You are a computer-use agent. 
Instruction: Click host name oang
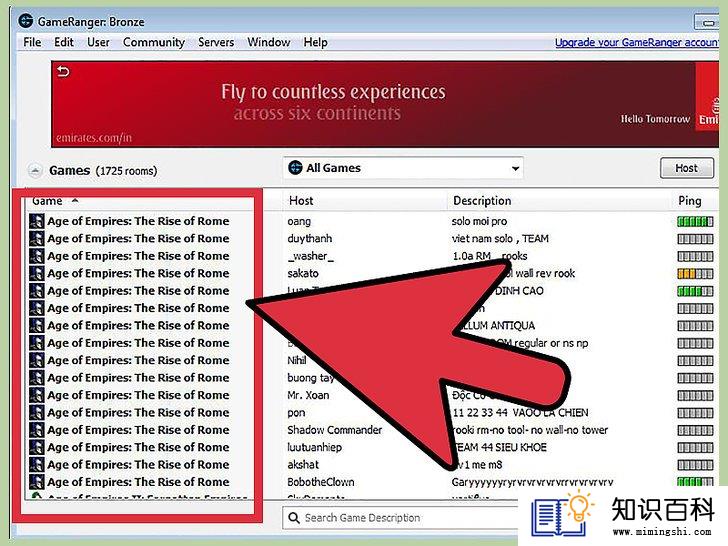point(299,221)
